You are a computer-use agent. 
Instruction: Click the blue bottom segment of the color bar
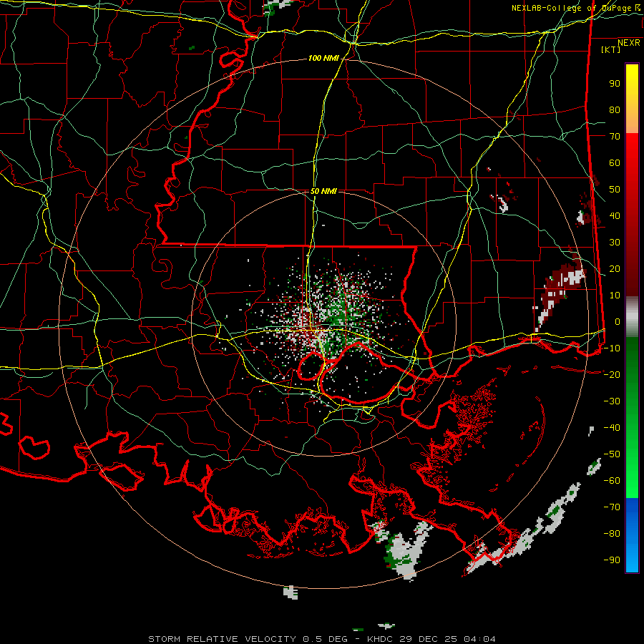pyautogui.click(x=632, y=535)
